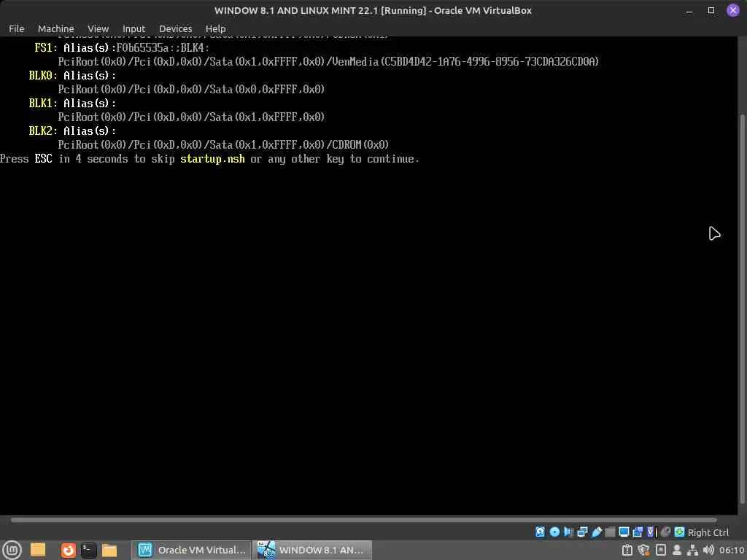The height and width of the screenshot is (560, 747).
Task: Click the removable drives eject tray icon
Action: click(661, 550)
